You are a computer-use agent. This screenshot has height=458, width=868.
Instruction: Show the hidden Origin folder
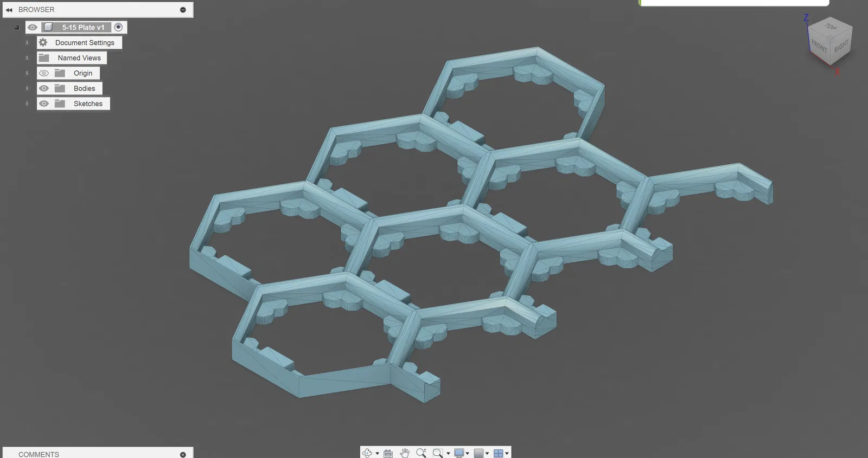[44, 73]
